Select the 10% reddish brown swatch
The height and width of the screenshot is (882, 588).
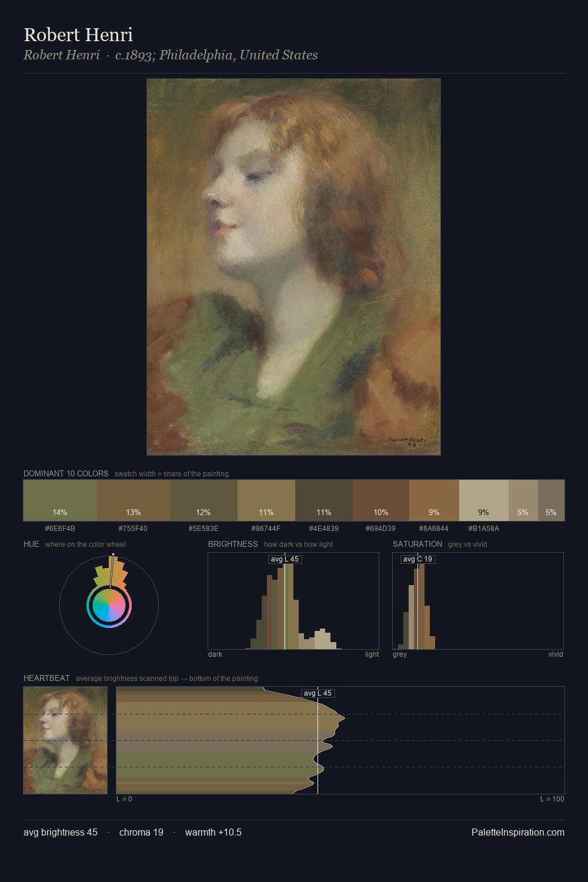[381, 500]
